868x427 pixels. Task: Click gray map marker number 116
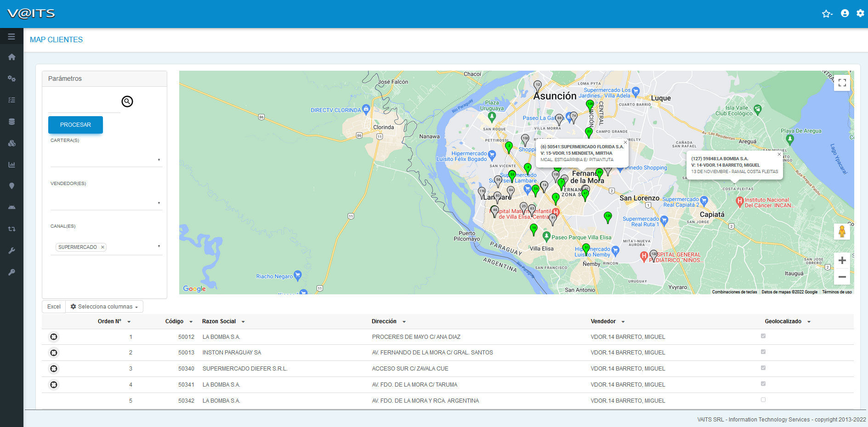[x=482, y=192]
